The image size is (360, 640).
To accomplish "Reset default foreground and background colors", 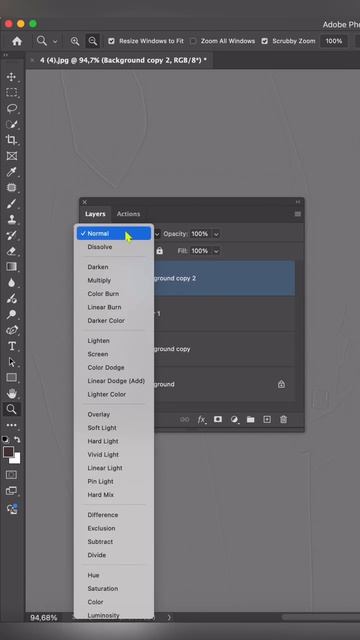I will [x=5, y=440].
